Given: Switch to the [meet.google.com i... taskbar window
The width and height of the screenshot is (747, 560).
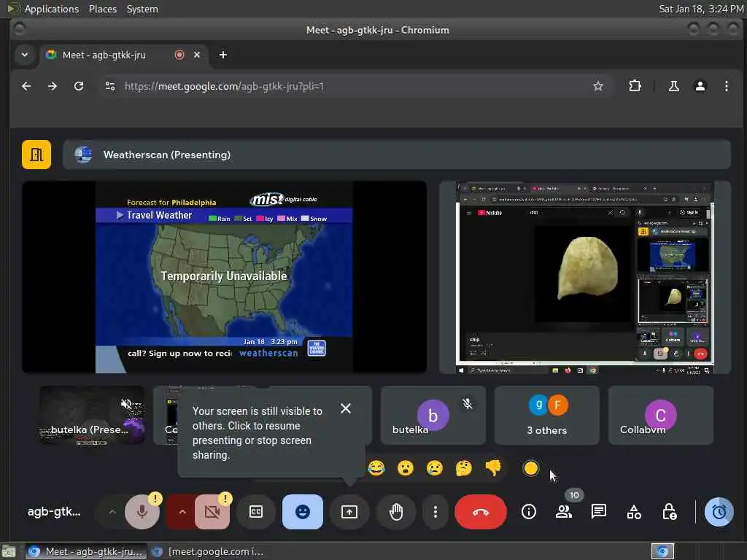Looking at the screenshot, I should (x=207, y=552).
